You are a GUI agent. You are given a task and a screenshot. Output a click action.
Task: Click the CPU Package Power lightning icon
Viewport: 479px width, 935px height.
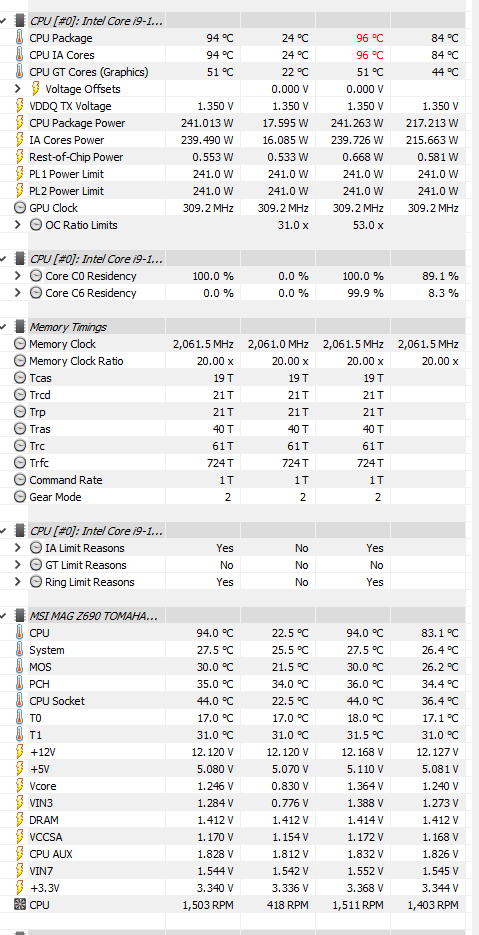point(21,123)
